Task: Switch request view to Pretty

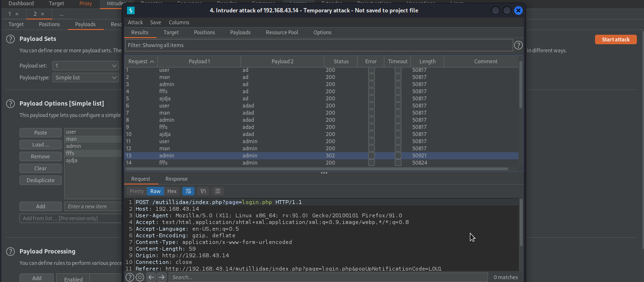Action: pyautogui.click(x=137, y=191)
